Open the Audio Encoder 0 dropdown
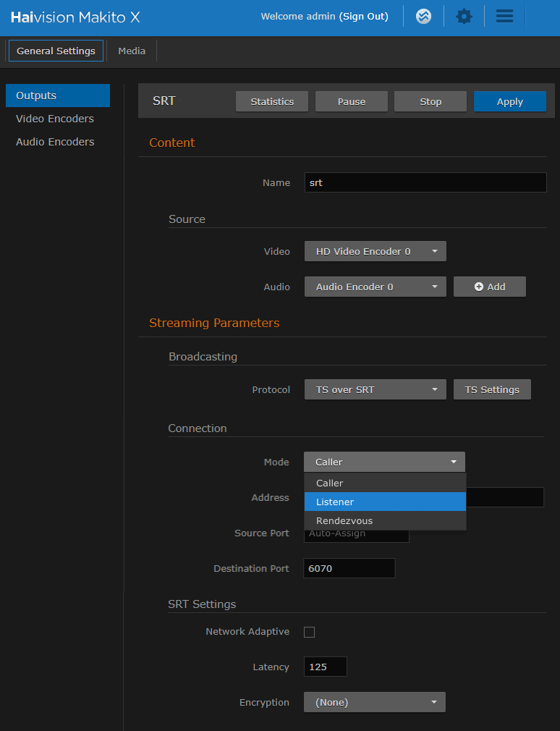This screenshot has height=731, width=560. (x=375, y=287)
